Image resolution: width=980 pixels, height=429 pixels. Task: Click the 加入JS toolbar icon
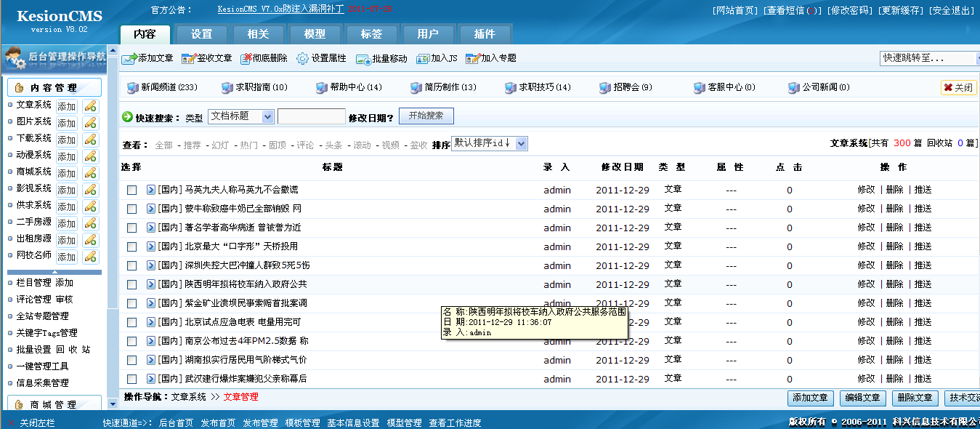pos(423,58)
